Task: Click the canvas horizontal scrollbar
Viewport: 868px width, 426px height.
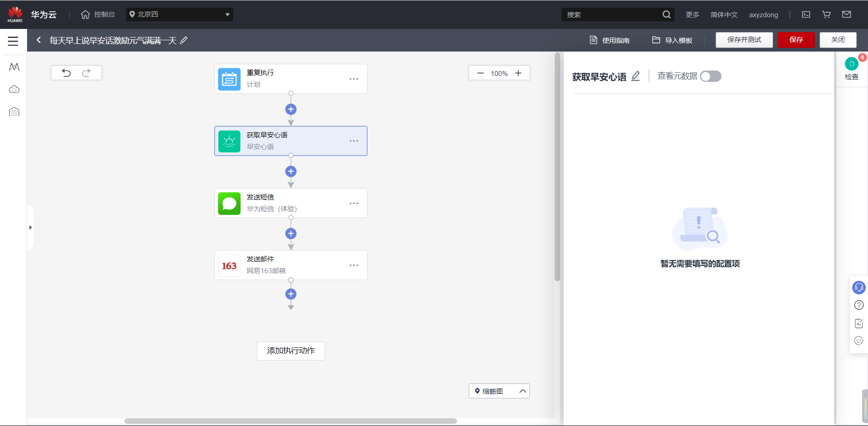Action: click(290, 421)
